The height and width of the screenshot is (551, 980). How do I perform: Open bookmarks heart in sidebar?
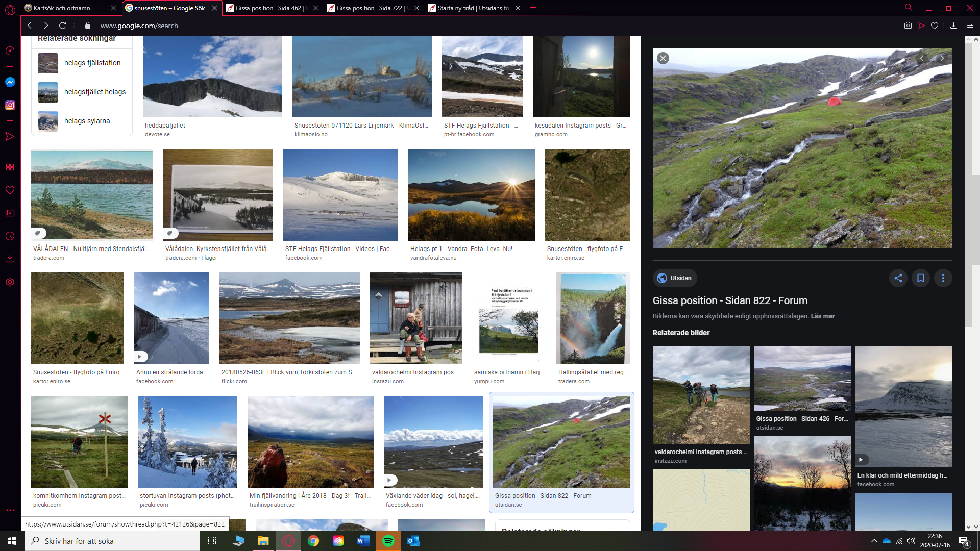click(10, 190)
